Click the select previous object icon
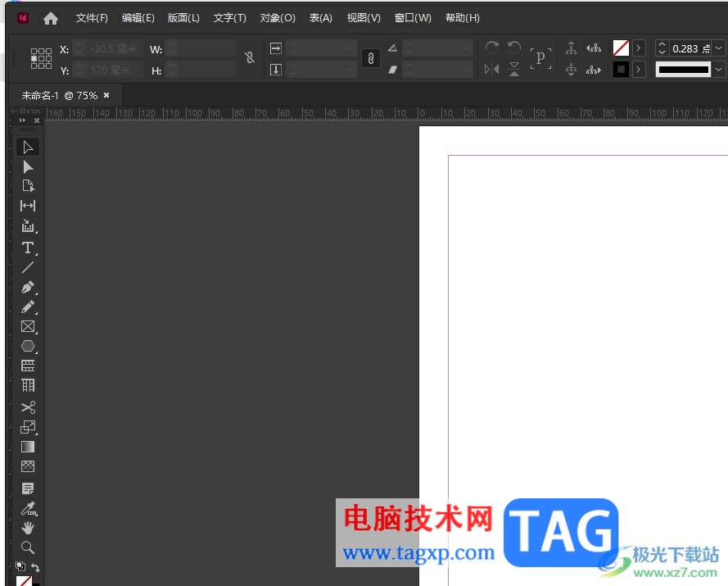The width and height of the screenshot is (728, 586). pyautogui.click(x=594, y=48)
